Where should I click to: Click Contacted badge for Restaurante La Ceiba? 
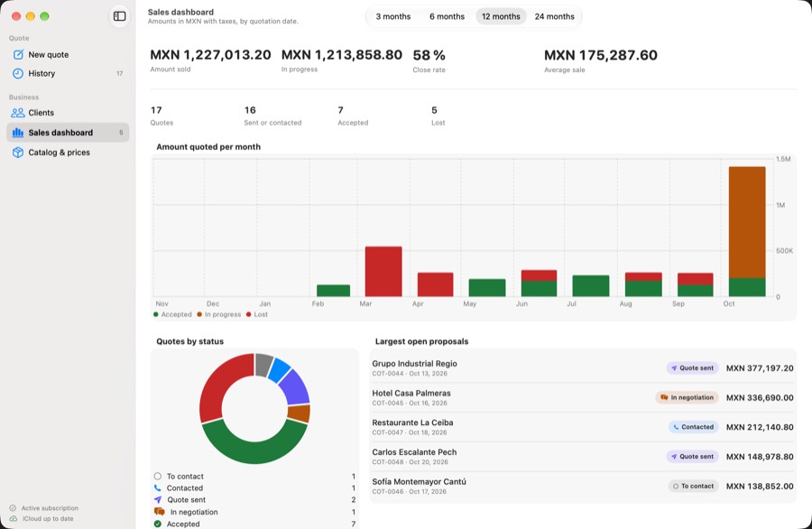click(x=694, y=427)
